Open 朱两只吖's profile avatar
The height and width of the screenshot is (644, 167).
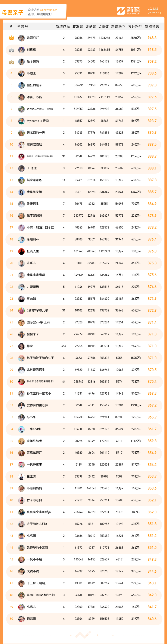pyautogui.click(x=21, y=38)
